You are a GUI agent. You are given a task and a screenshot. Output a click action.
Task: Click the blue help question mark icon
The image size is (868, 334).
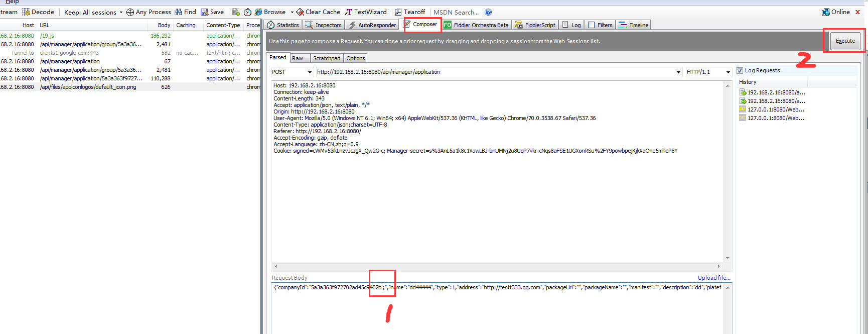pyautogui.click(x=488, y=12)
